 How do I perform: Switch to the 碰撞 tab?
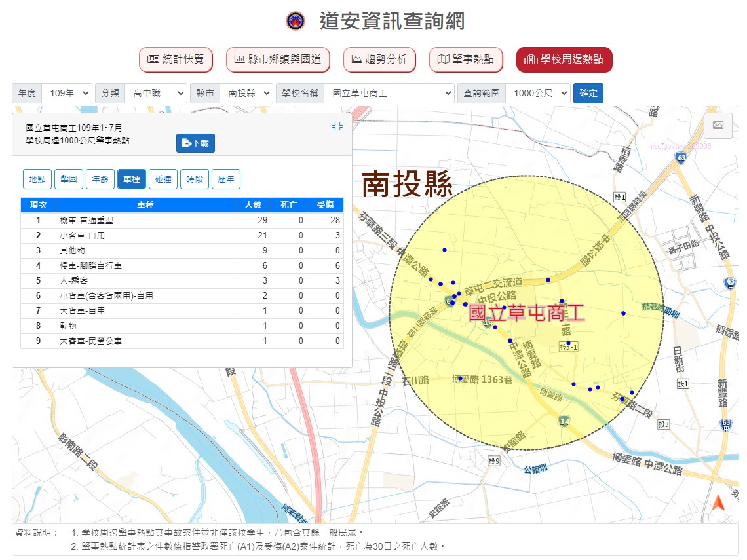(163, 179)
